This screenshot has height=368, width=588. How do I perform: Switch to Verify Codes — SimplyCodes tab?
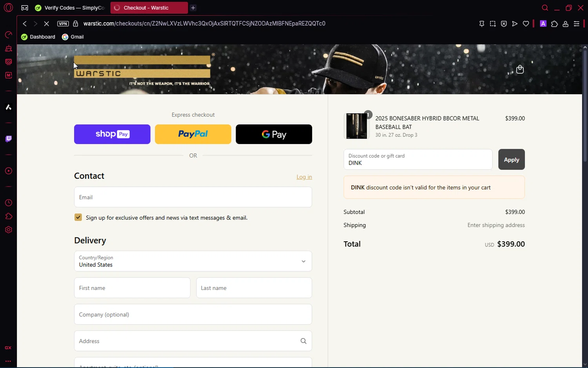pos(70,8)
